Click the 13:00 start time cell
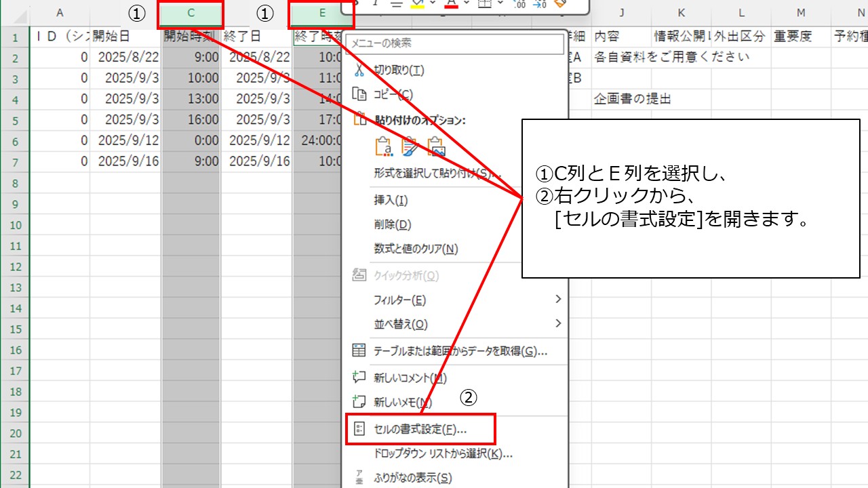The width and height of the screenshot is (868, 488). (x=191, y=100)
